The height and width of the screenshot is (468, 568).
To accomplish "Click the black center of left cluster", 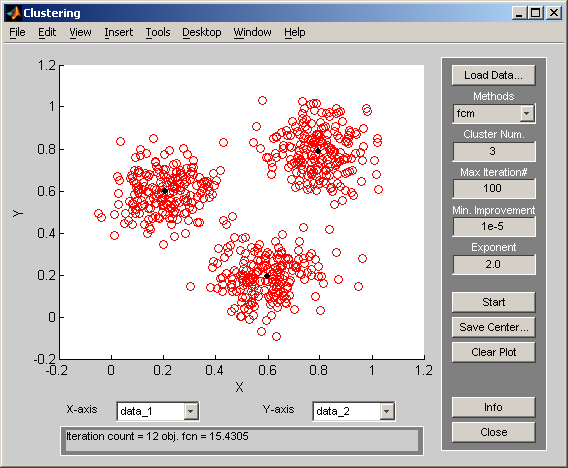I will tap(165, 191).
